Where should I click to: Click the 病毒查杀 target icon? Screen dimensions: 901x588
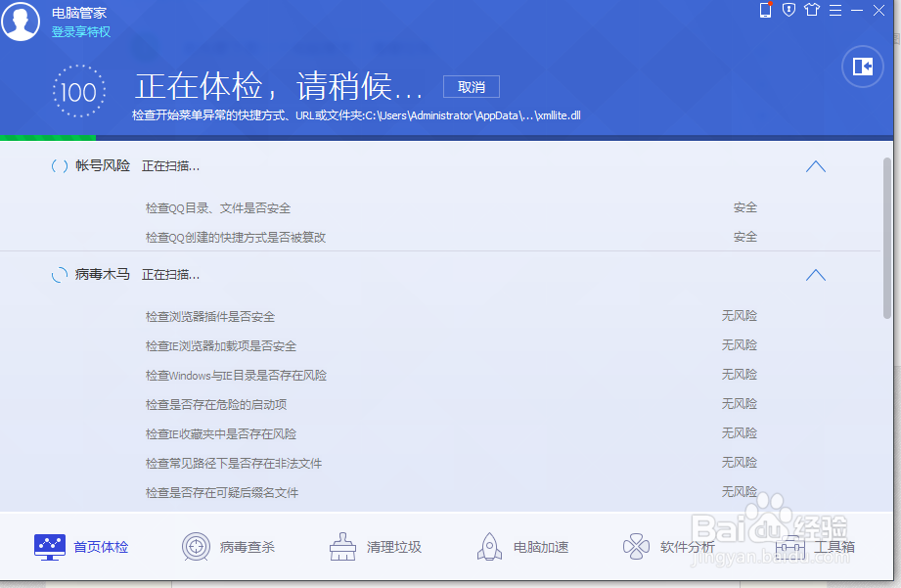pyautogui.click(x=196, y=547)
